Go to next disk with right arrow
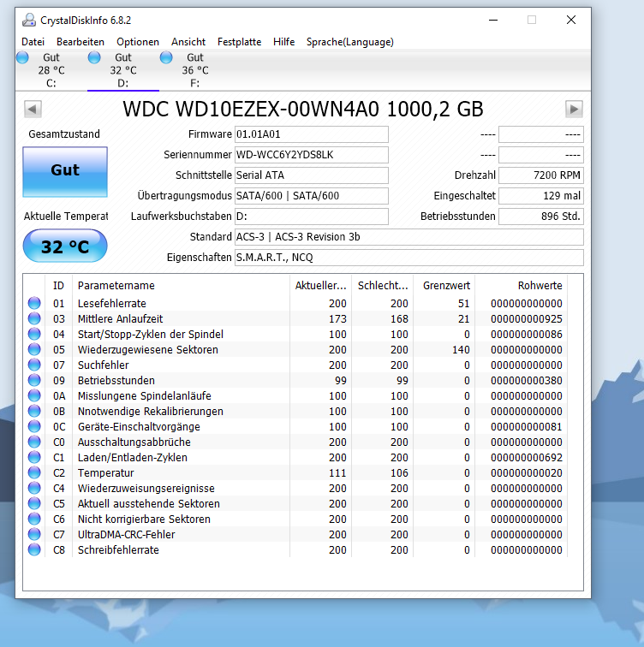 (x=574, y=110)
